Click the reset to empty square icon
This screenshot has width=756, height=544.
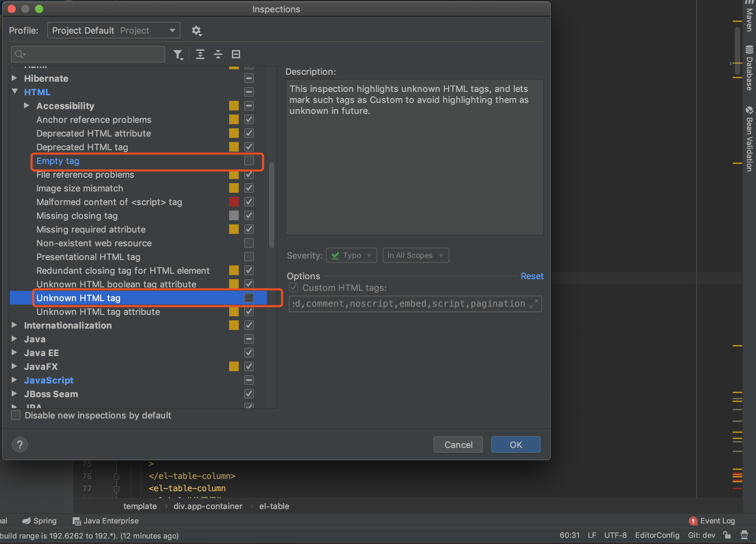(x=236, y=54)
